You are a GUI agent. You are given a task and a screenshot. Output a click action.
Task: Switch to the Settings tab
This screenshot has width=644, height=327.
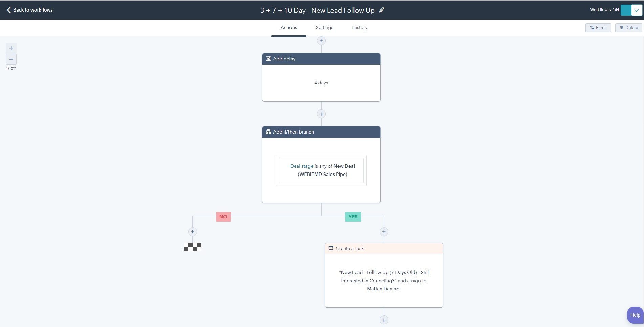(324, 27)
